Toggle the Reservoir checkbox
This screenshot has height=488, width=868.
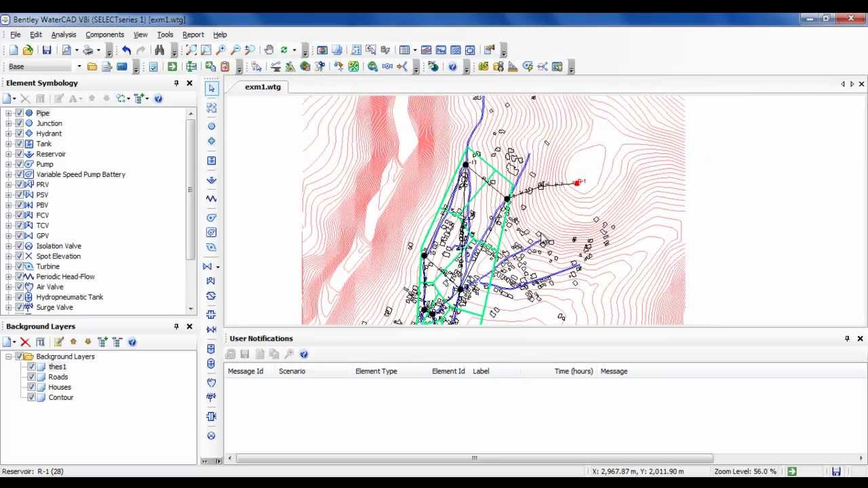pos(19,154)
